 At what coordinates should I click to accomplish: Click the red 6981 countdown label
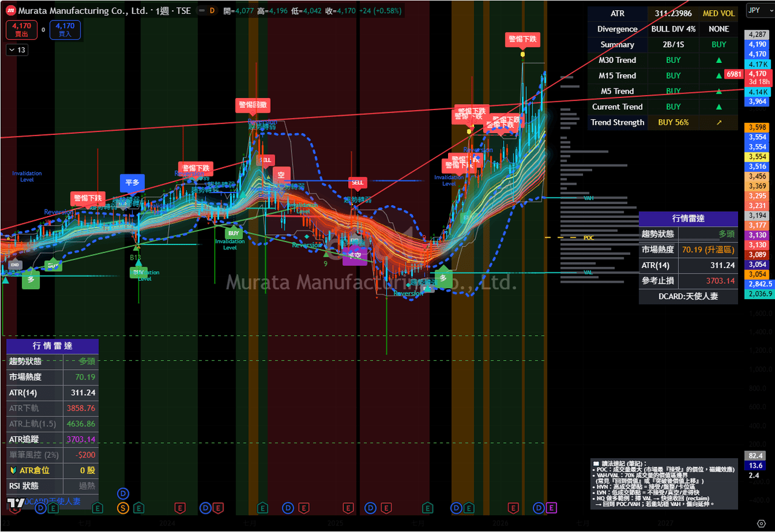733,74
